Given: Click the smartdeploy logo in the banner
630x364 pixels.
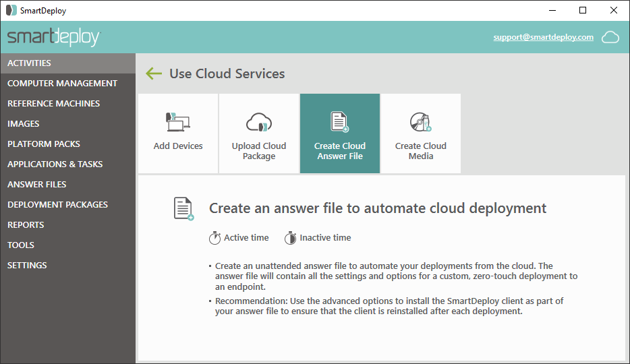Looking at the screenshot, I should coord(53,37).
